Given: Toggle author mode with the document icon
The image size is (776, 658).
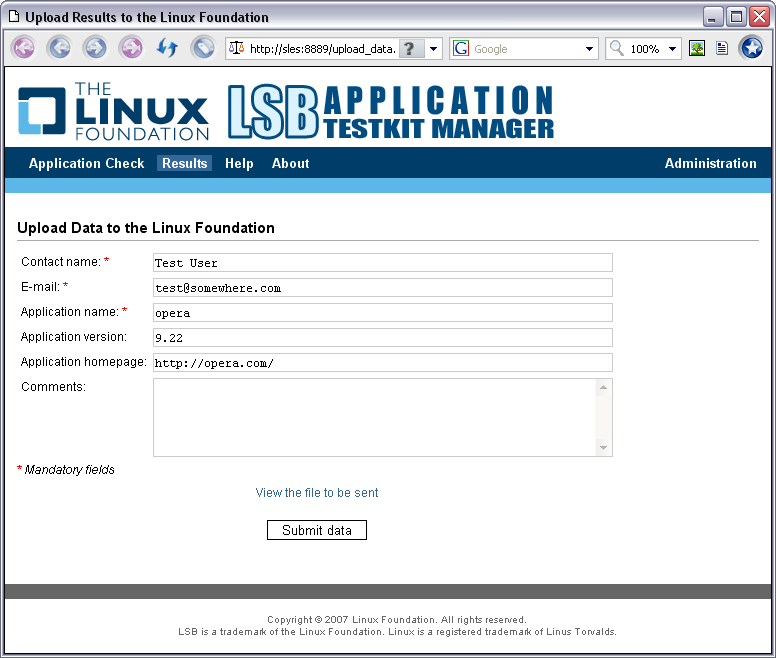Looking at the screenshot, I should [722, 48].
